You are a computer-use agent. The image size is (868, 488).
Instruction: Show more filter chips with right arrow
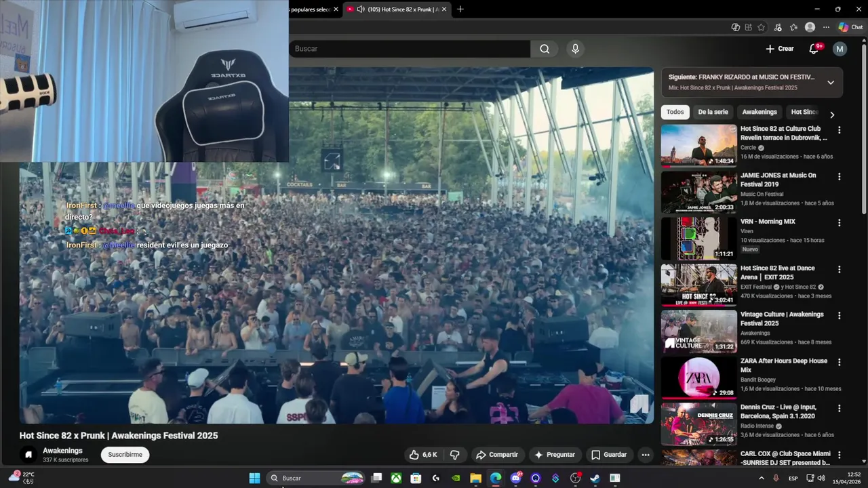point(832,115)
